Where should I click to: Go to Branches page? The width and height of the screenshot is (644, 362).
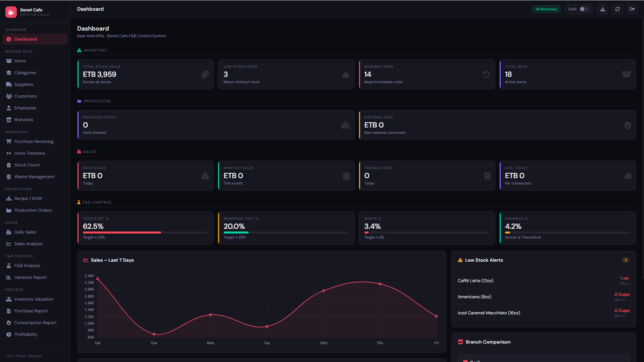pos(35,120)
